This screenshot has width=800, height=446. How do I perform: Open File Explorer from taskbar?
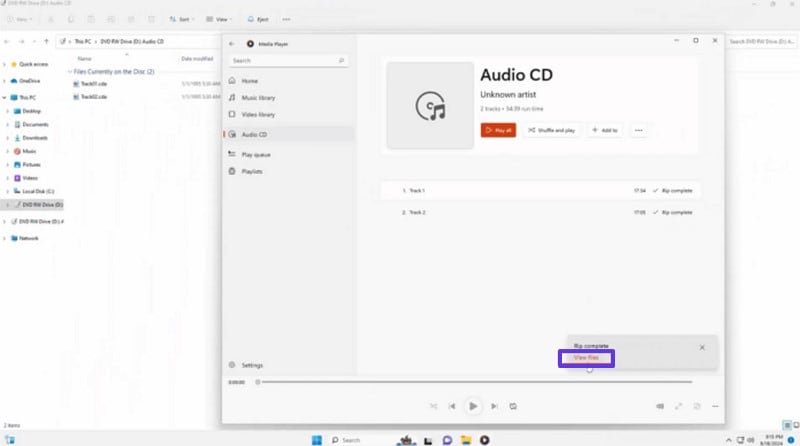(x=466, y=440)
